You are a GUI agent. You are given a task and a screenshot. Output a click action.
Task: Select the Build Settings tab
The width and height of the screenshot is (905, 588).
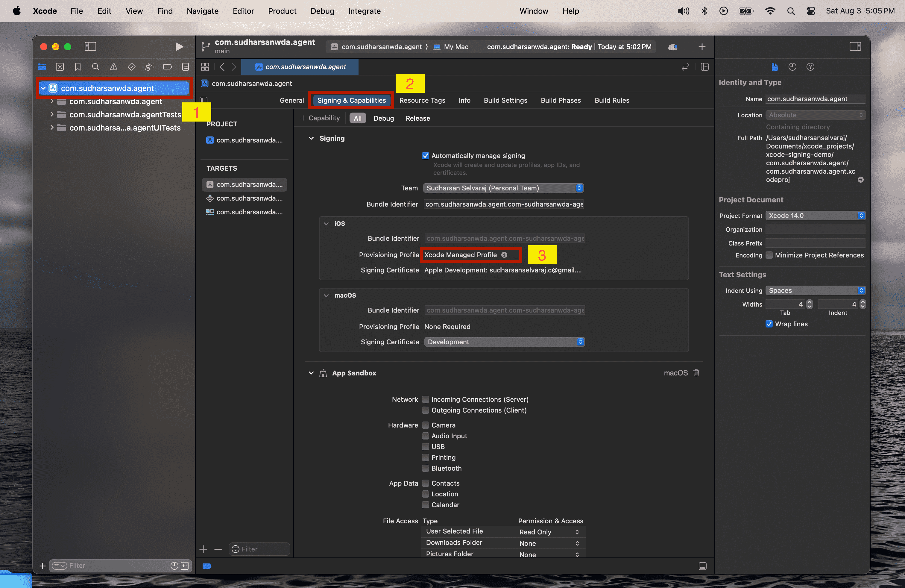coord(505,100)
